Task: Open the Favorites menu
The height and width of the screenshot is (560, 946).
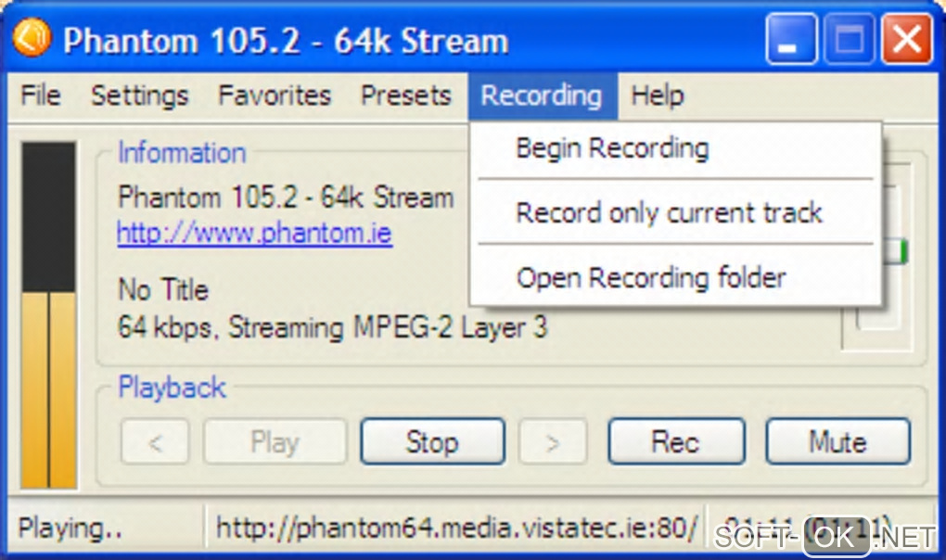Action: (275, 95)
